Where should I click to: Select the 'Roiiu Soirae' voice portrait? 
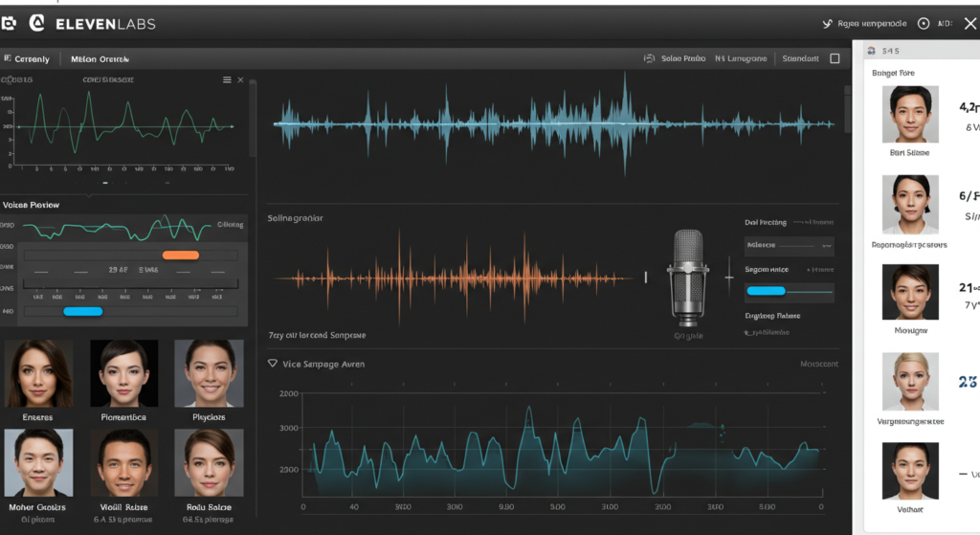pyautogui.click(x=209, y=462)
